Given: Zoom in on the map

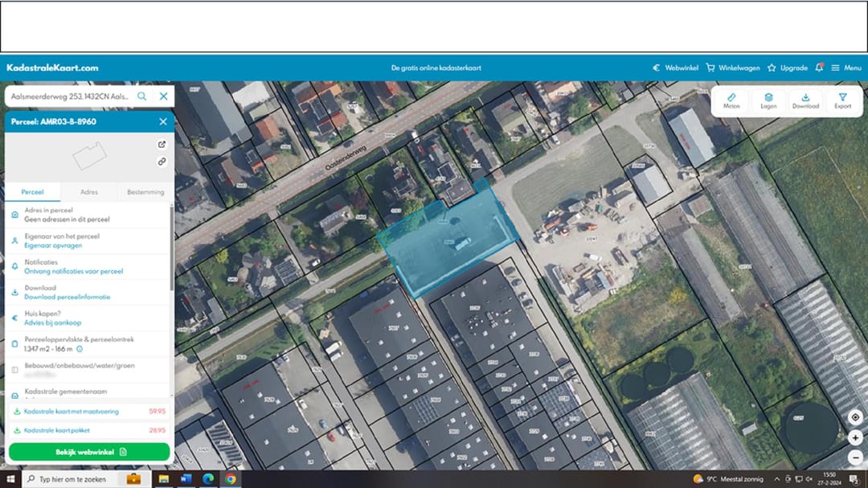Looking at the screenshot, I should pos(855,437).
